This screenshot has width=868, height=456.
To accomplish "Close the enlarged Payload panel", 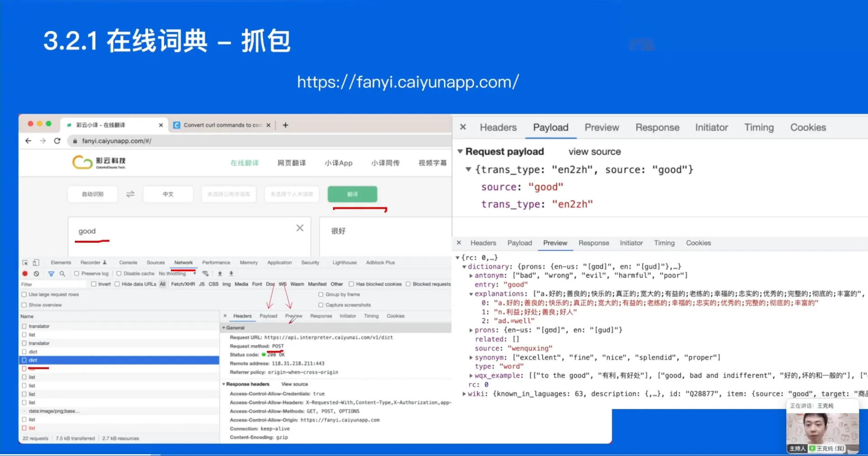I will coord(463,127).
